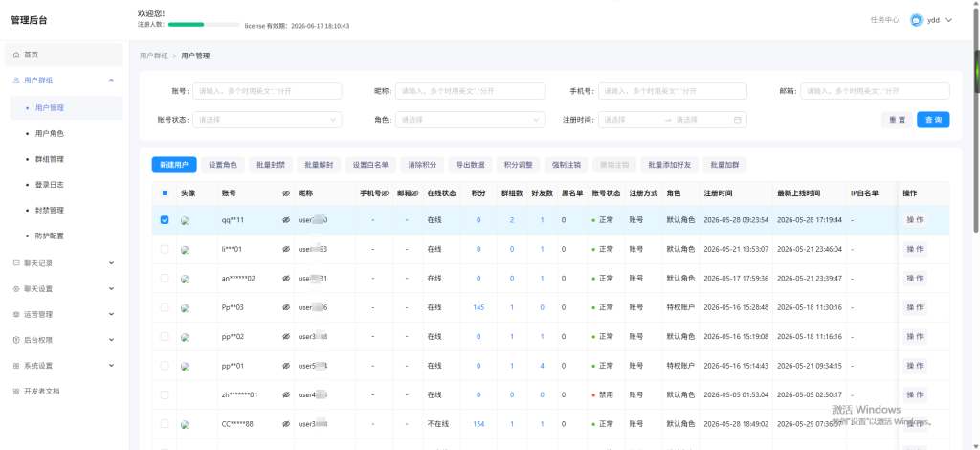
Task: Click the 批量封禁 button
Action: [x=271, y=165]
